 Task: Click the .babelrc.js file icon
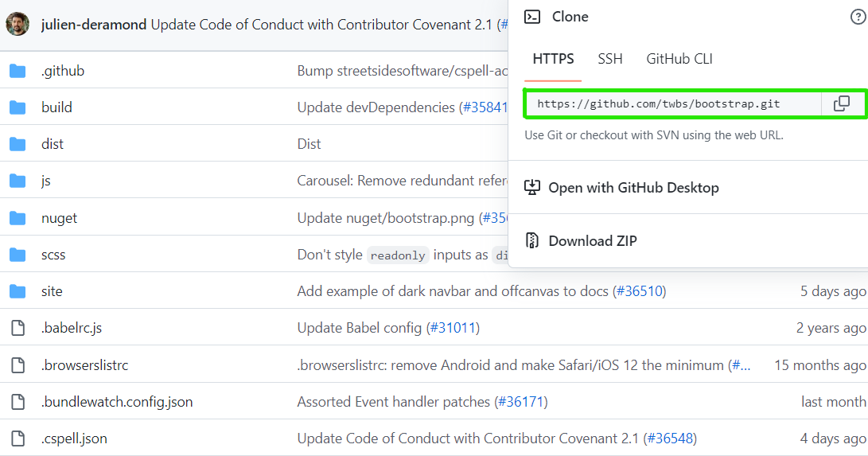18,328
